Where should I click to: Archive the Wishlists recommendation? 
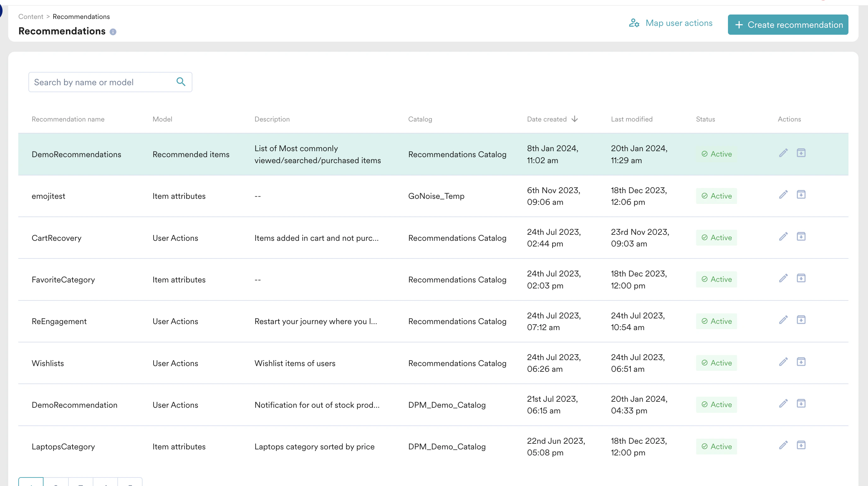coord(801,362)
